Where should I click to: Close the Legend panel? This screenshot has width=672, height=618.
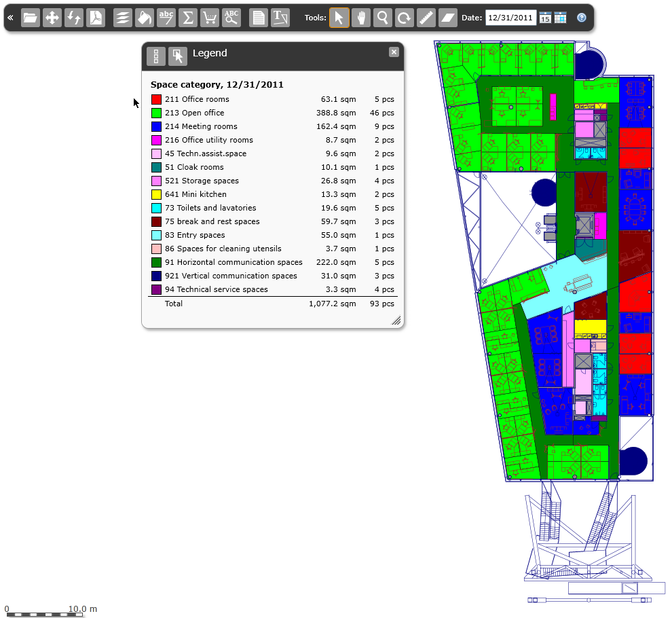394,52
